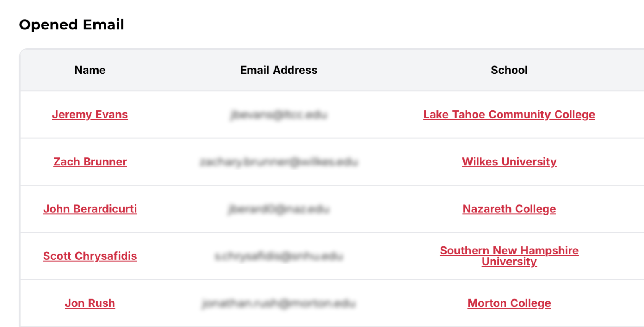This screenshot has width=644, height=327.
Task: Click the Opened Email section heading
Action: [x=72, y=25]
